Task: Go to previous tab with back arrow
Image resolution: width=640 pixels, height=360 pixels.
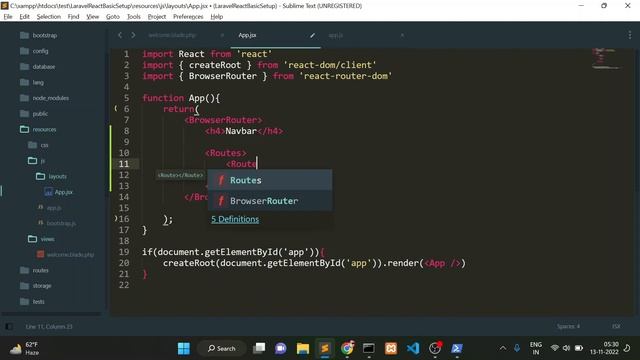Action: pyautogui.click(x=120, y=36)
